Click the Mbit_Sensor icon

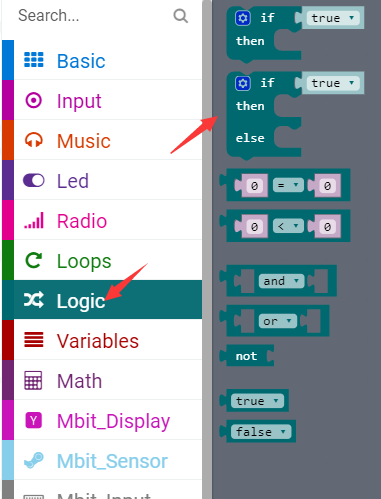[34, 460]
